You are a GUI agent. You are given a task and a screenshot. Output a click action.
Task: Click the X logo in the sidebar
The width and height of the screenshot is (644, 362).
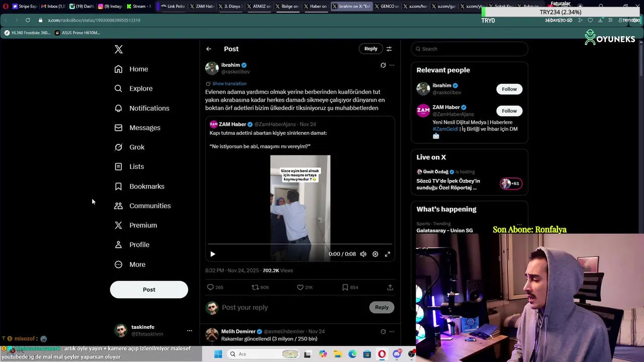(119, 49)
